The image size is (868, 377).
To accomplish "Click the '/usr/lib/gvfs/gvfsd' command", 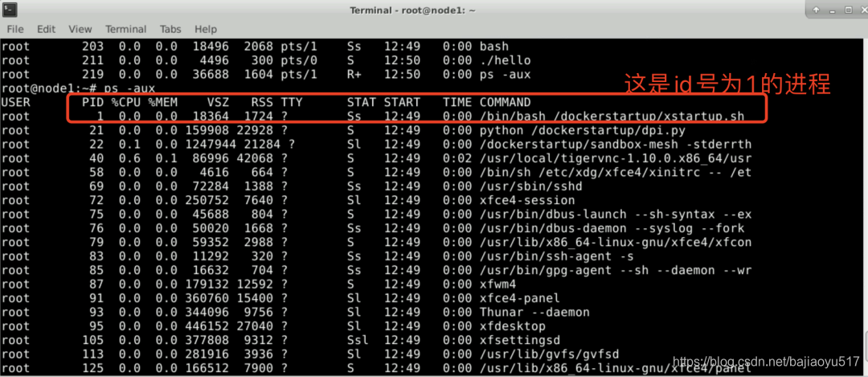I will click(549, 354).
